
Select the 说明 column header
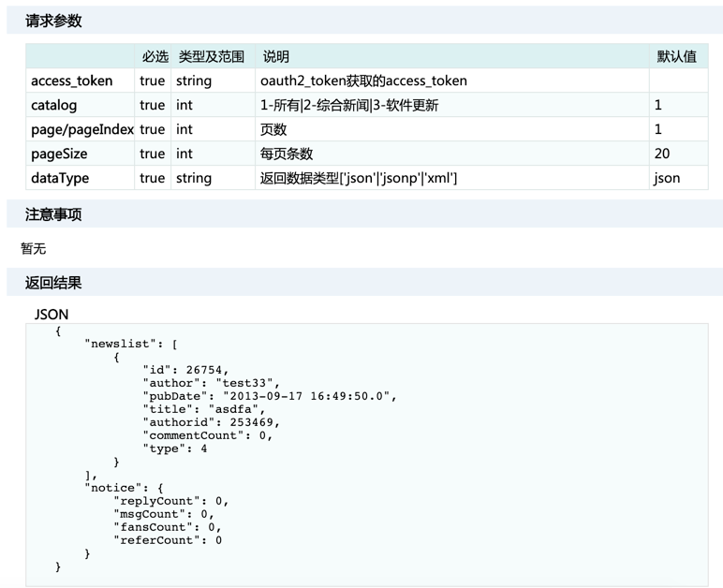[x=275, y=57]
